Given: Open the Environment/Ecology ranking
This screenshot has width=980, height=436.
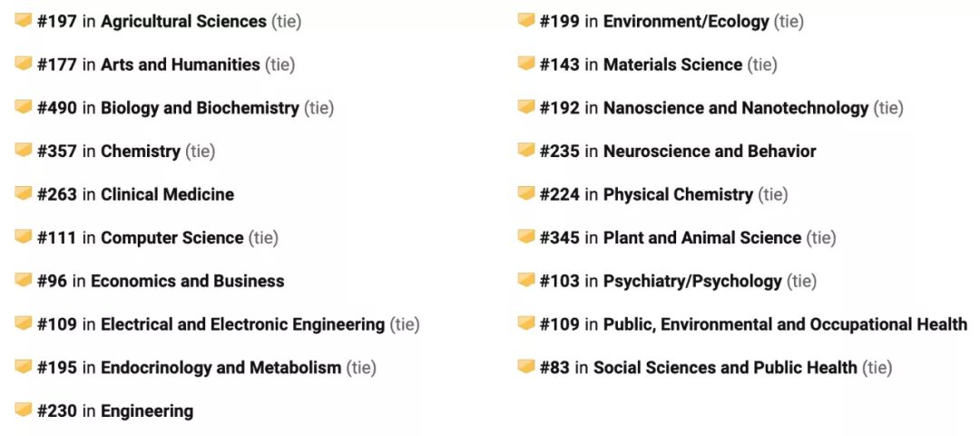Looking at the screenshot, I should click(686, 22).
